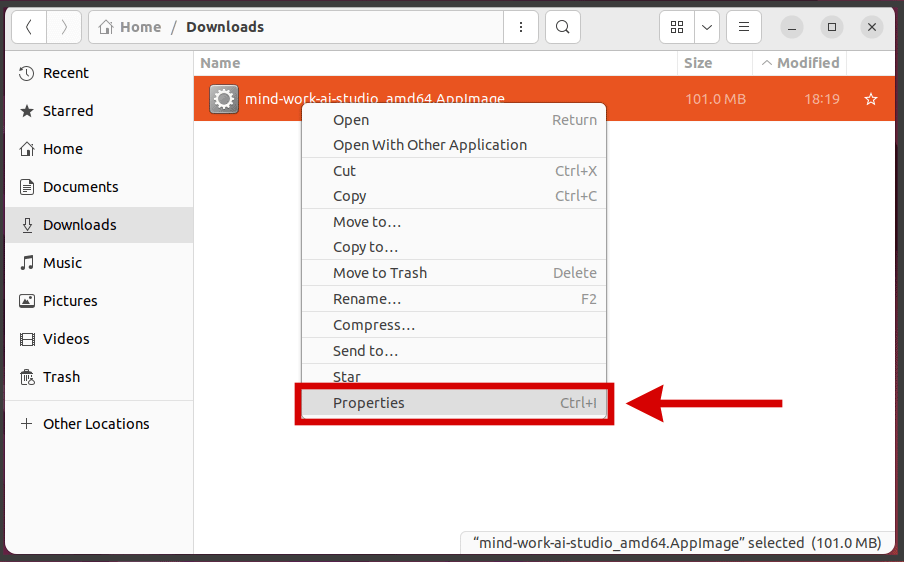The image size is (904, 562).
Task: Choose Rename… in the context menu
Action: pyautogui.click(x=367, y=299)
